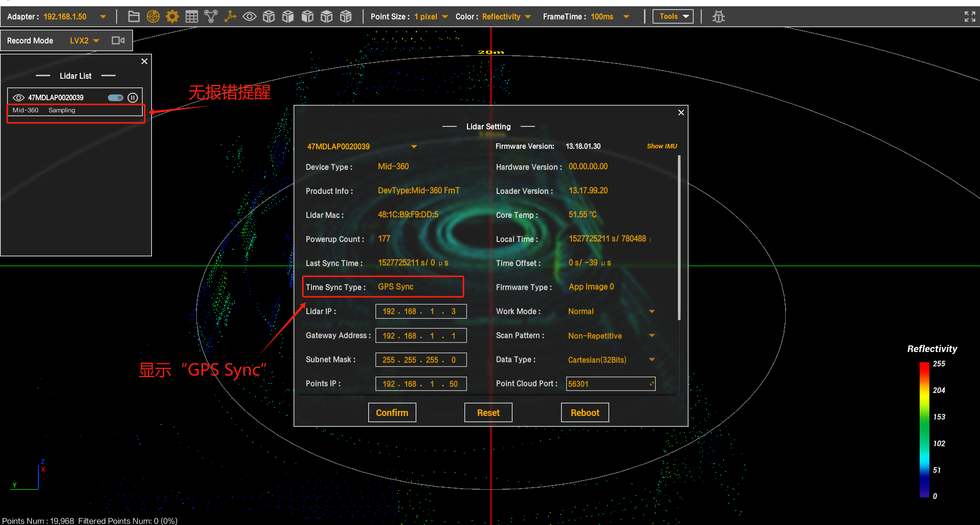Click the Lidar Mac 48:1C:B9:F9:DD:5 value
Screen dimensions: 980x525
click(x=408, y=215)
